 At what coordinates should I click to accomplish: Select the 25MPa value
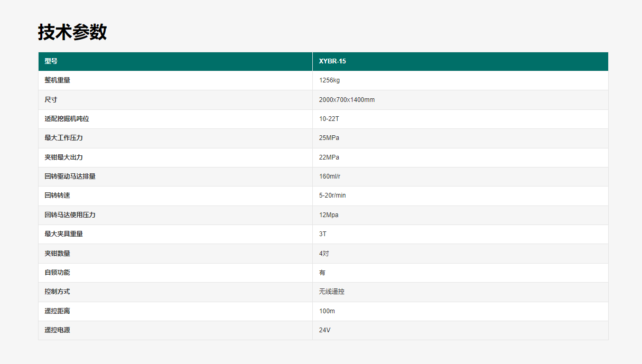pos(329,138)
